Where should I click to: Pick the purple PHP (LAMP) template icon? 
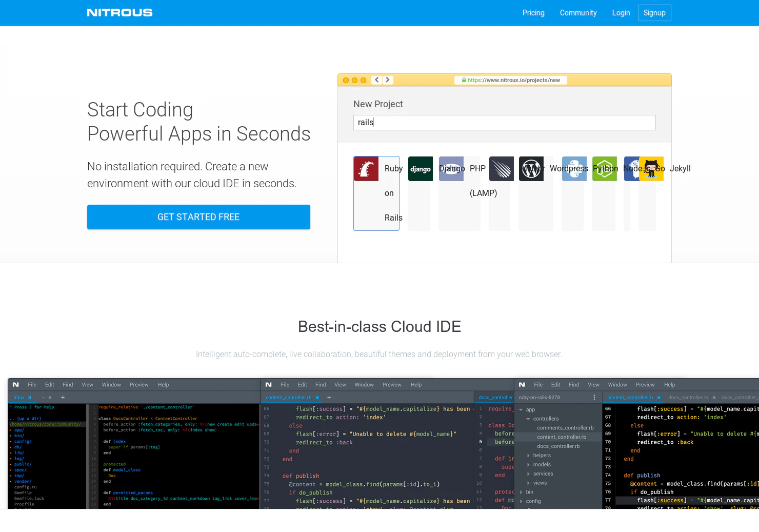(451, 169)
